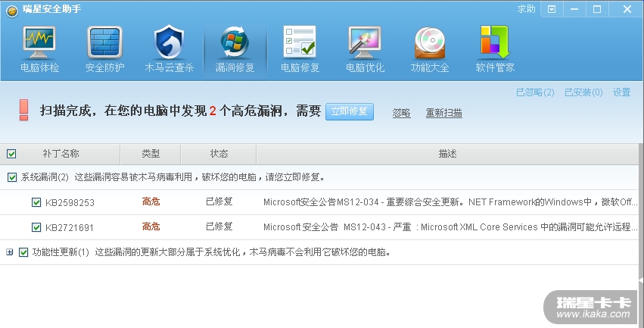Viewport: 644px width, 328px height.
Task: Sort by the 状态 column header
Action: click(x=219, y=154)
